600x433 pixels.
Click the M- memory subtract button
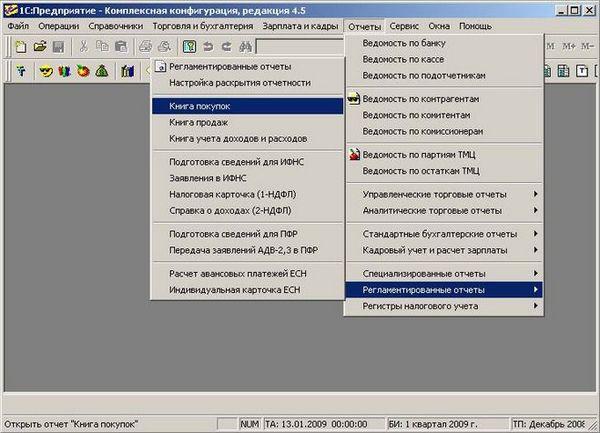tap(587, 47)
